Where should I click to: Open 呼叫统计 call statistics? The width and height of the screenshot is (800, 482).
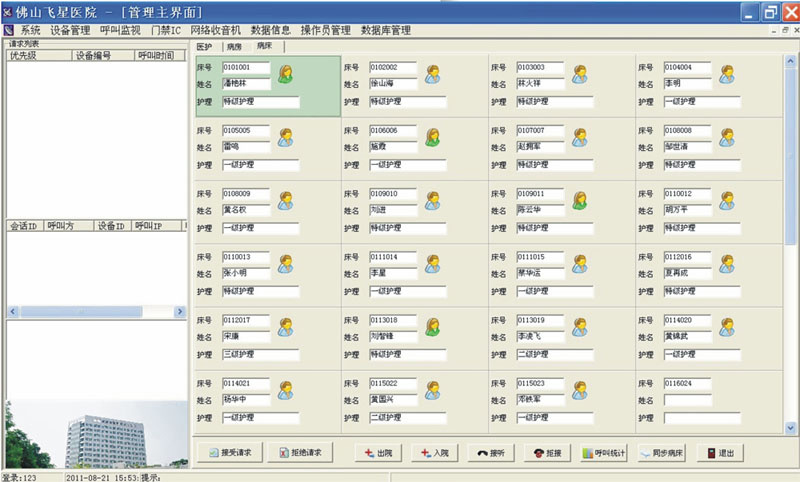(604, 453)
